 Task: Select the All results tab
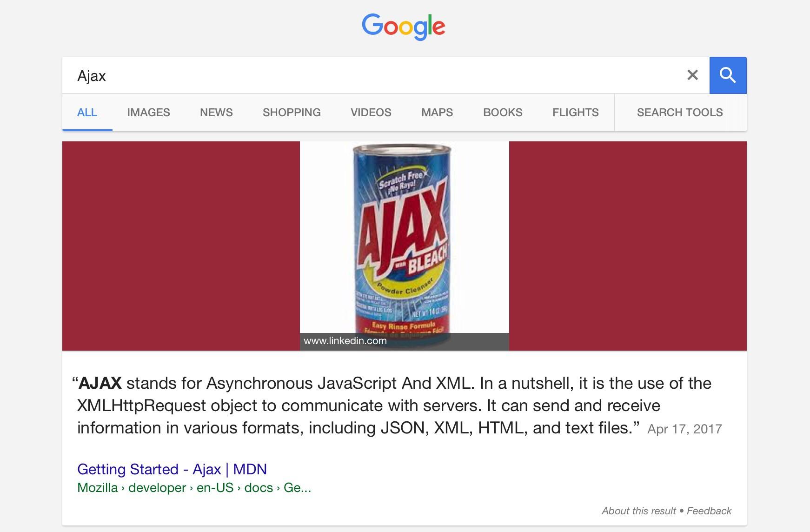[x=87, y=113]
